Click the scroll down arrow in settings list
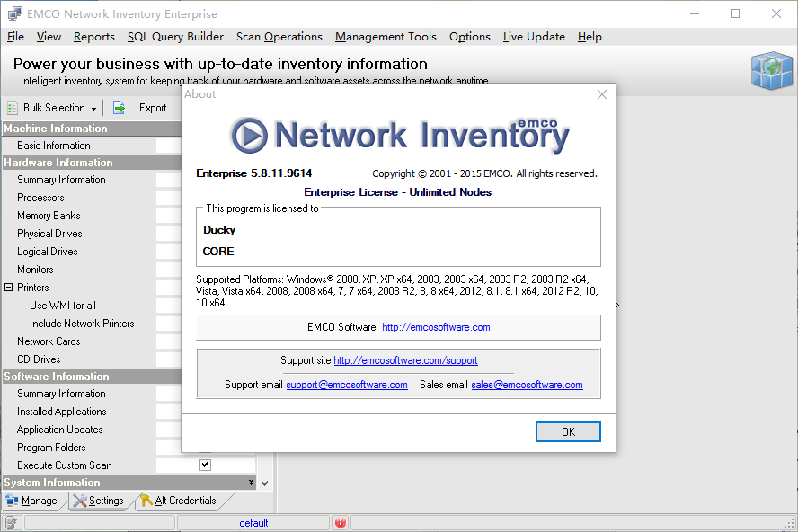 pyautogui.click(x=263, y=483)
